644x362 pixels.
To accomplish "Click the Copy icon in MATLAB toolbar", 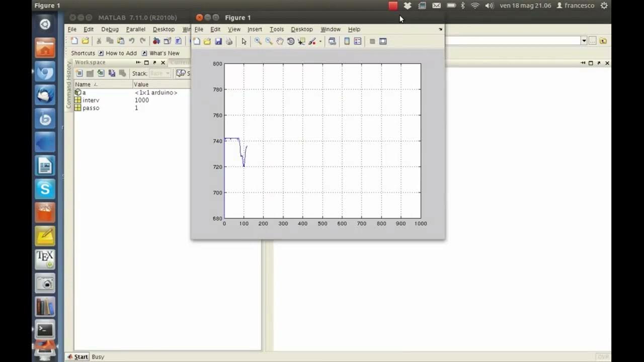I will click(110, 41).
